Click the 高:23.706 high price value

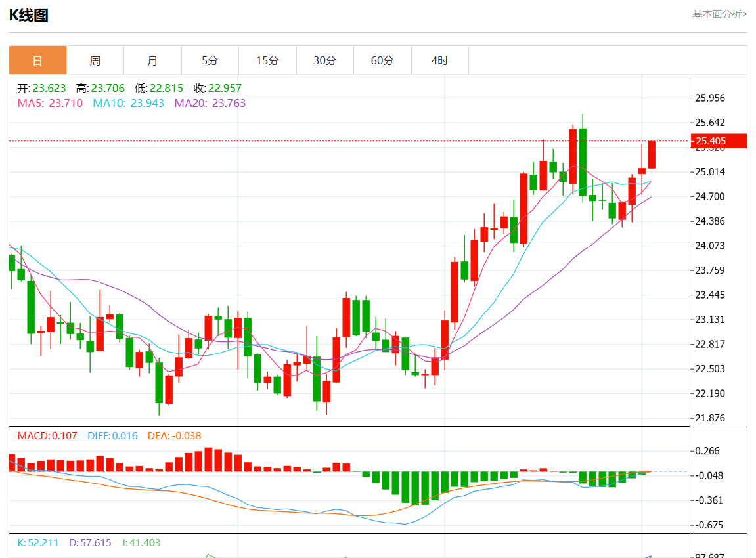tap(100, 88)
